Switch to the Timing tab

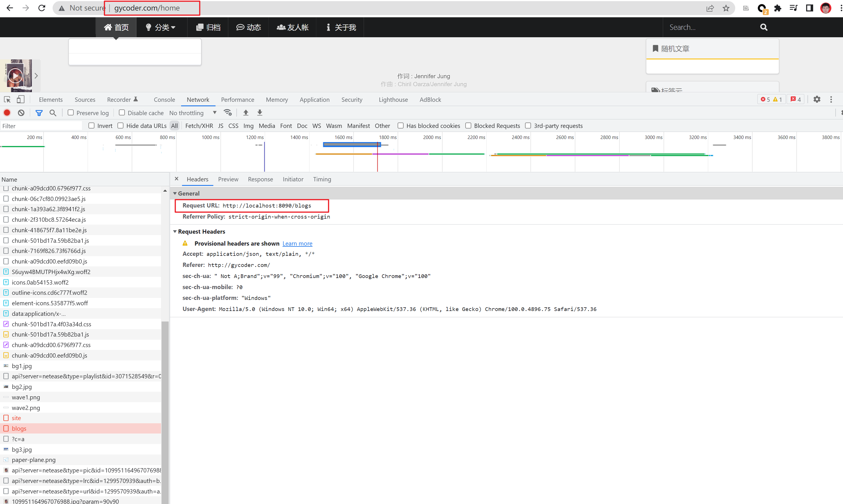click(321, 179)
